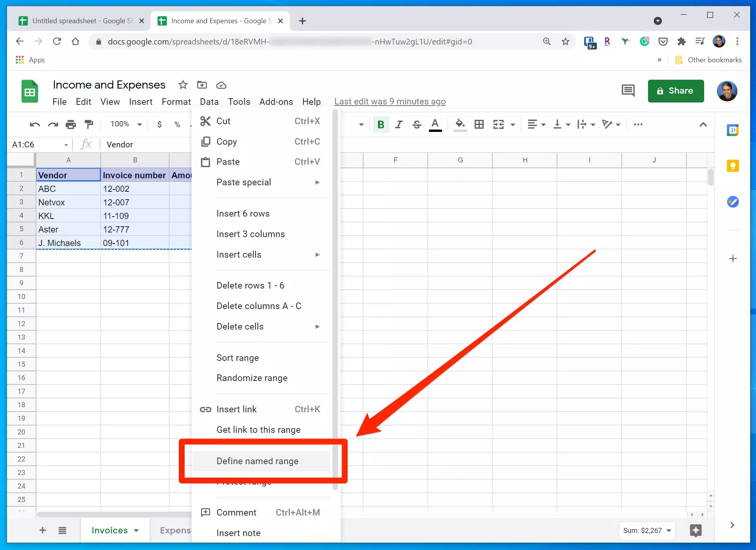Choose Define named range menu item
The width and height of the screenshot is (756, 550).
tap(257, 461)
